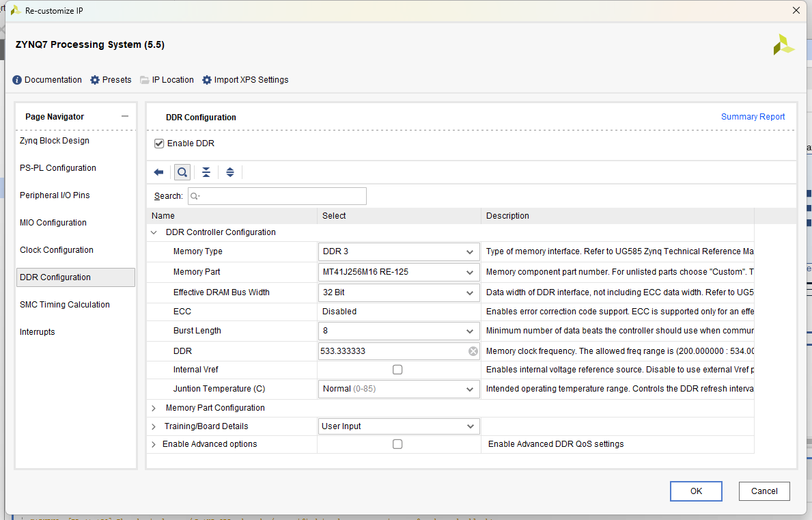
Task: Toggle the search magnifier toolbar icon
Action: pos(182,172)
